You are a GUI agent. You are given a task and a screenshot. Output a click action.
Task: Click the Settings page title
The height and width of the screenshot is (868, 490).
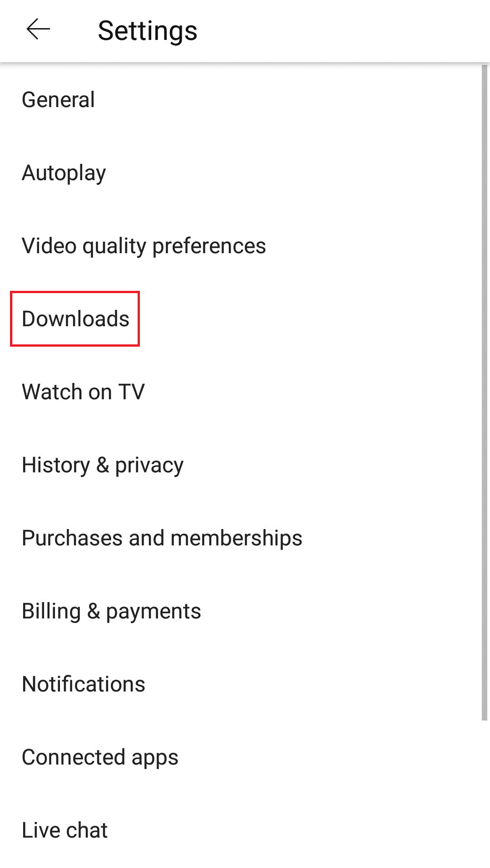click(x=148, y=31)
